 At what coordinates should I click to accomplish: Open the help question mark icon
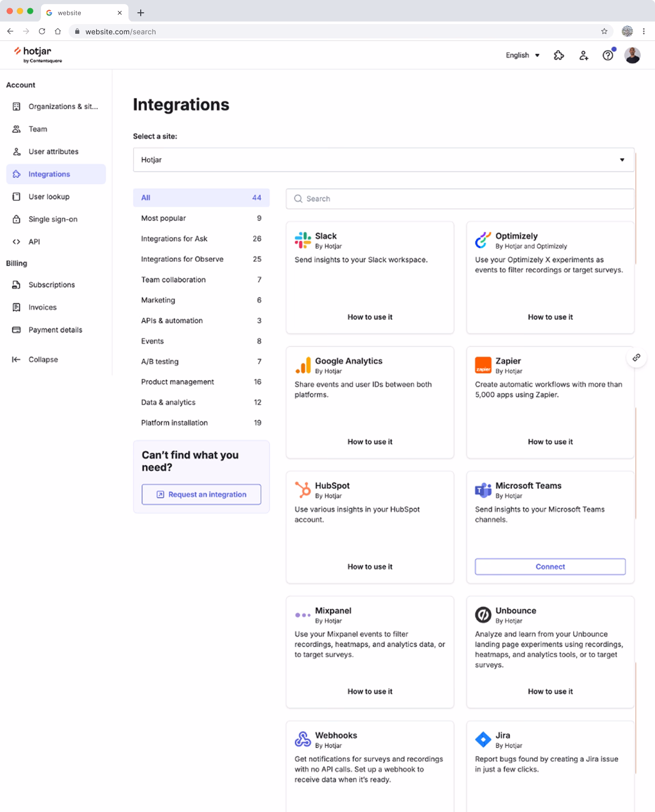pyautogui.click(x=608, y=55)
